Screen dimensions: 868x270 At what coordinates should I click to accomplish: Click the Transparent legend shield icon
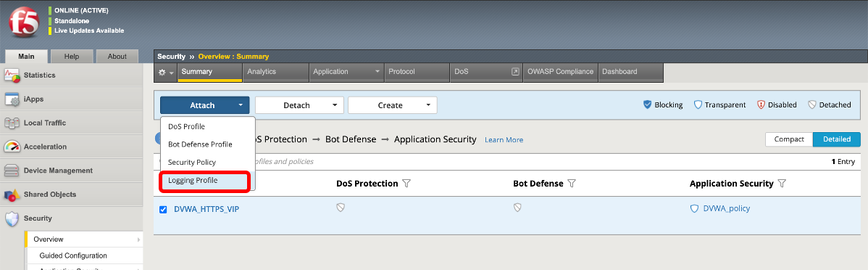[698, 105]
